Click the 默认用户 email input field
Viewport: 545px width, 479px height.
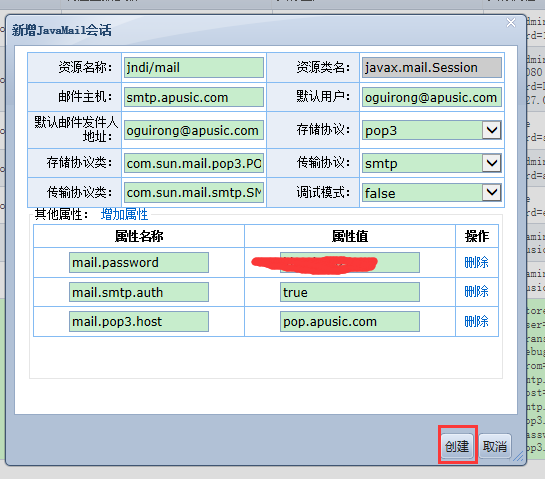tap(432, 97)
